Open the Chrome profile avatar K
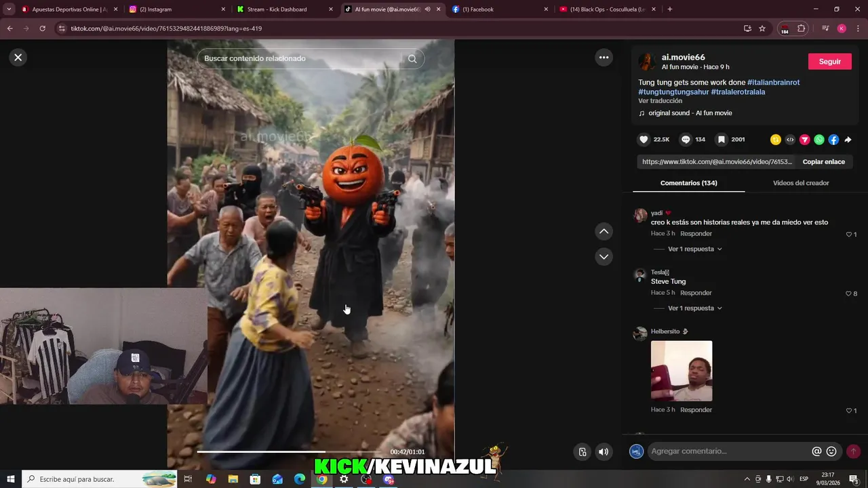Image resolution: width=868 pixels, height=488 pixels. point(842,28)
